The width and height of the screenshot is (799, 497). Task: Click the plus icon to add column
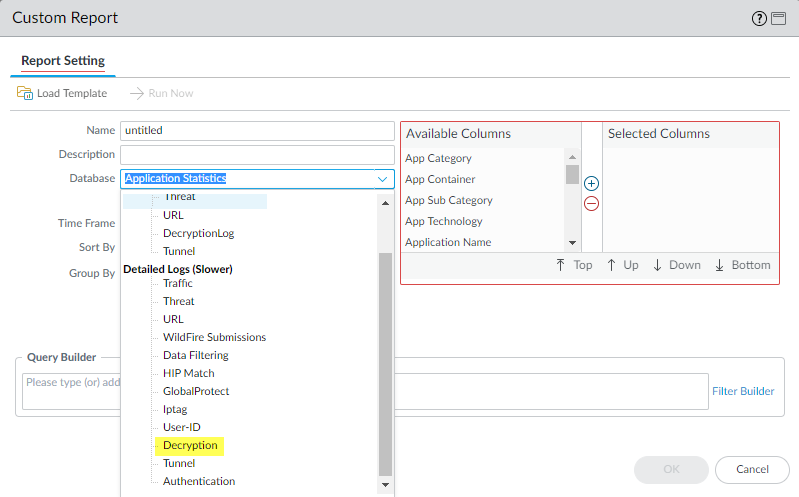tap(591, 184)
